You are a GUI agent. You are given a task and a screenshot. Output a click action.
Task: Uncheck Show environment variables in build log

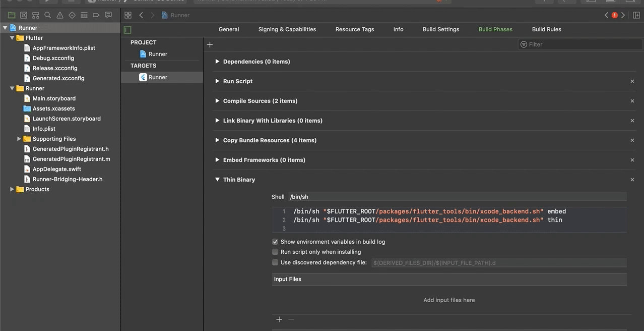(x=275, y=242)
